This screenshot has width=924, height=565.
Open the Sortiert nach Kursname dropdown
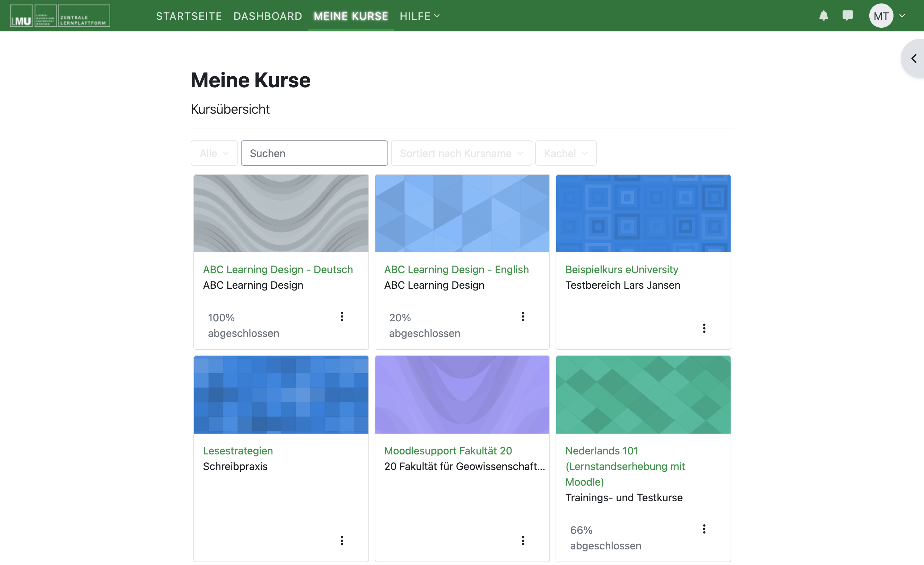(x=461, y=153)
